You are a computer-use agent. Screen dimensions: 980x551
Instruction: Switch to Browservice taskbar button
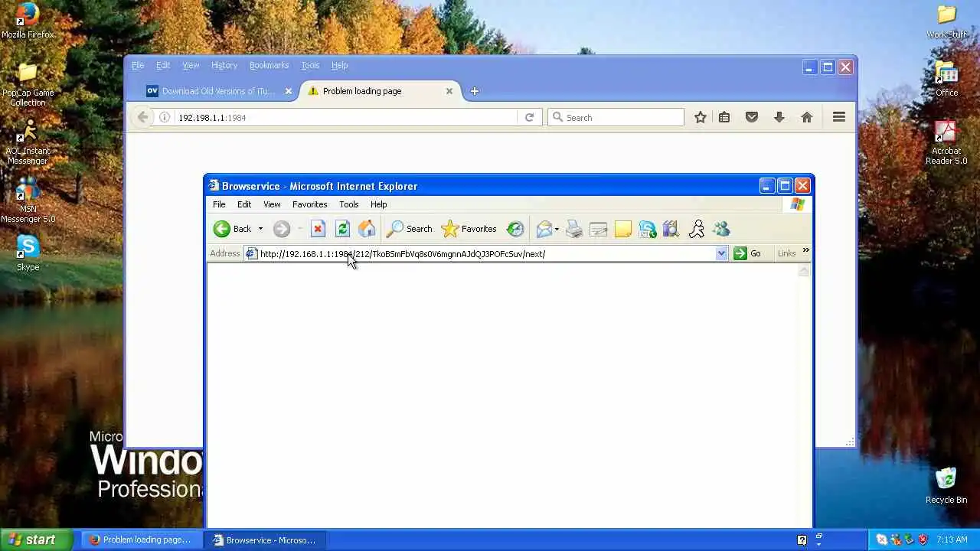(265, 540)
